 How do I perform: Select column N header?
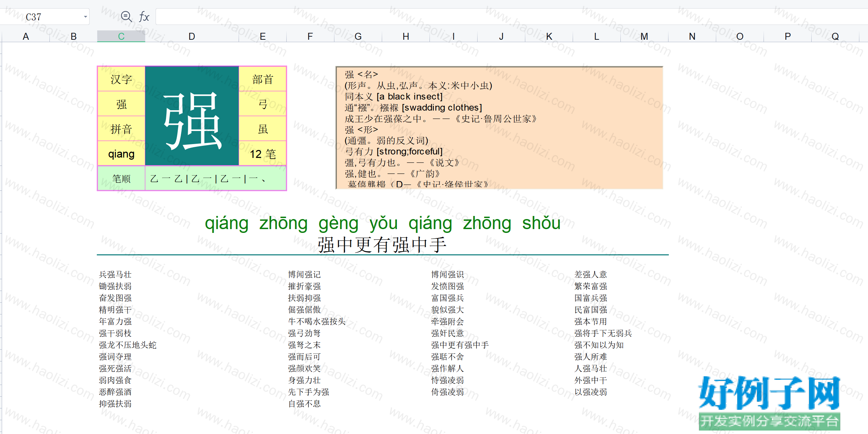point(692,36)
